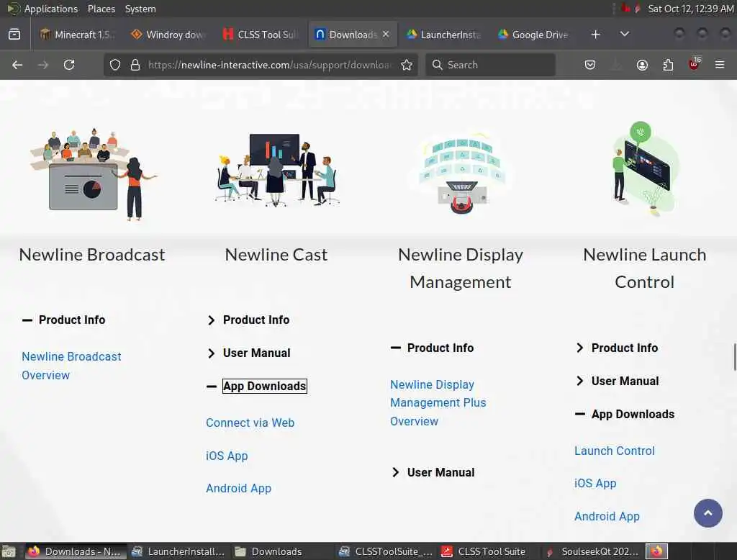This screenshot has width=737, height=560.
Task: Switch to SoulseekQt taskbar window
Action: coord(592,551)
